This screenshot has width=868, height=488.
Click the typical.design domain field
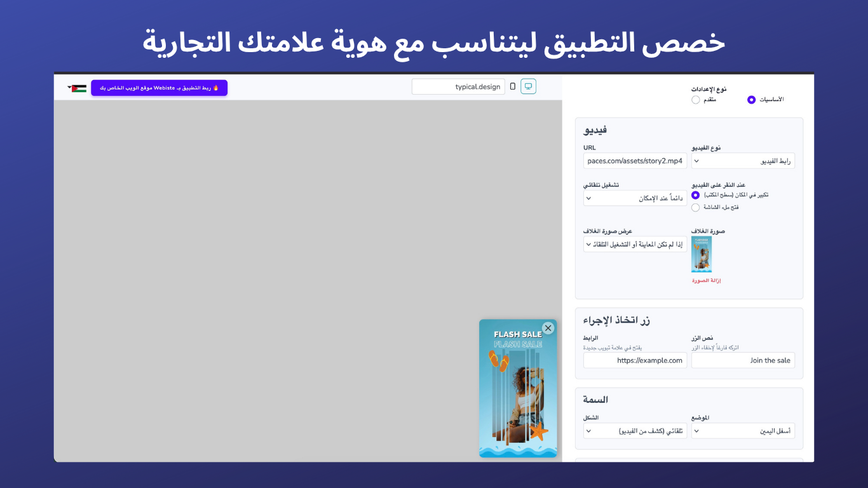[x=458, y=86]
